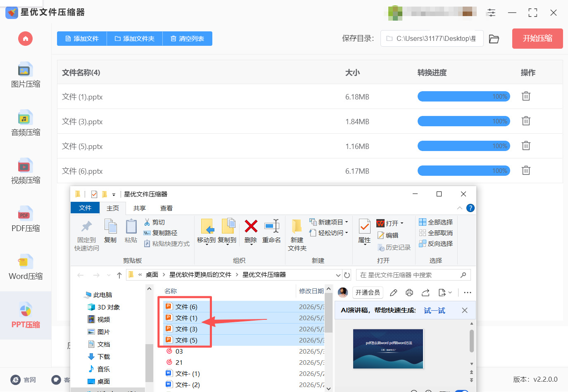The width and height of the screenshot is (568, 392).
Task: Click 粘贴快捷方式 in the ribbon
Action: (167, 243)
